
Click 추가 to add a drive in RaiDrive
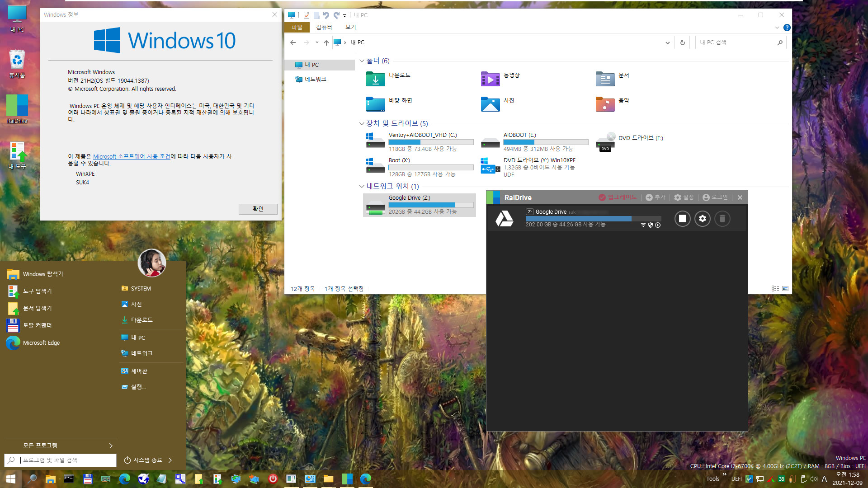pos(656,197)
